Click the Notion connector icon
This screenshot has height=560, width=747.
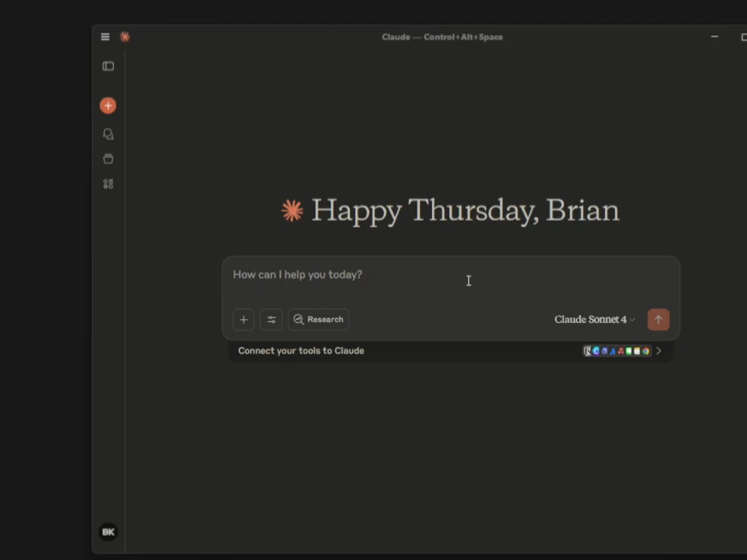pos(587,351)
